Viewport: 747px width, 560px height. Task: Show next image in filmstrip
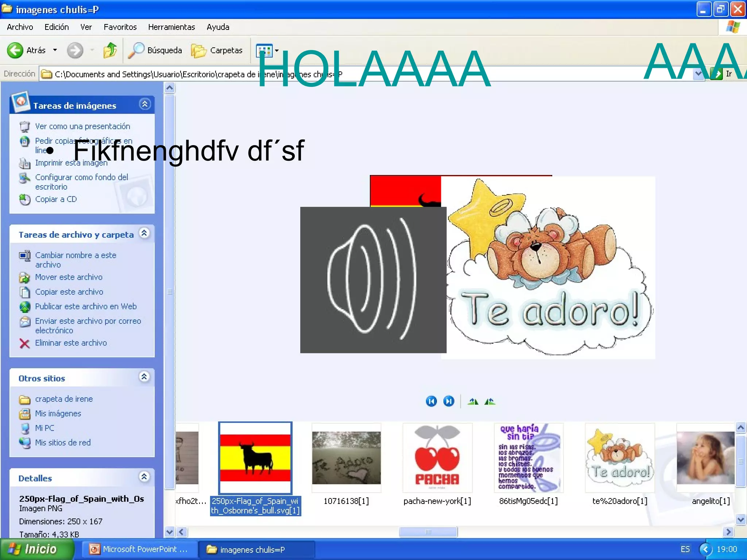449,401
